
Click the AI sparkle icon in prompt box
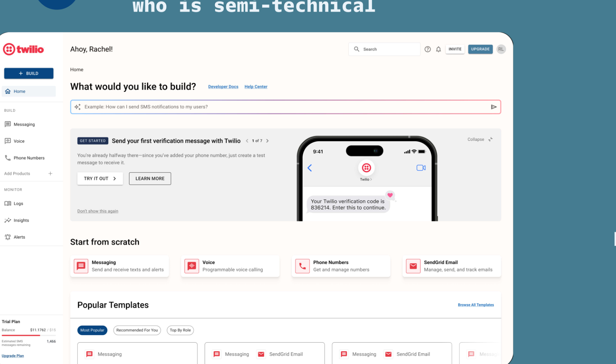[x=77, y=107]
